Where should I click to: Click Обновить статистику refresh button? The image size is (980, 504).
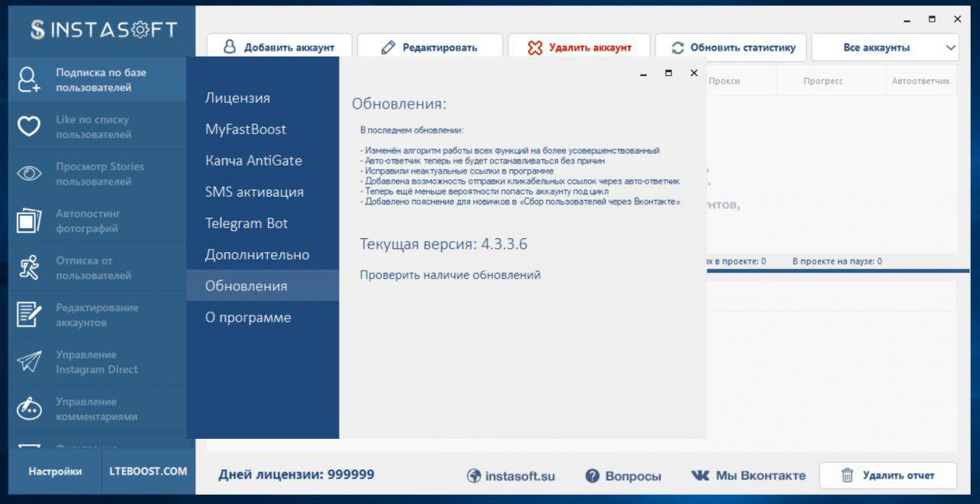pyautogui.click(x=733, y=47)
